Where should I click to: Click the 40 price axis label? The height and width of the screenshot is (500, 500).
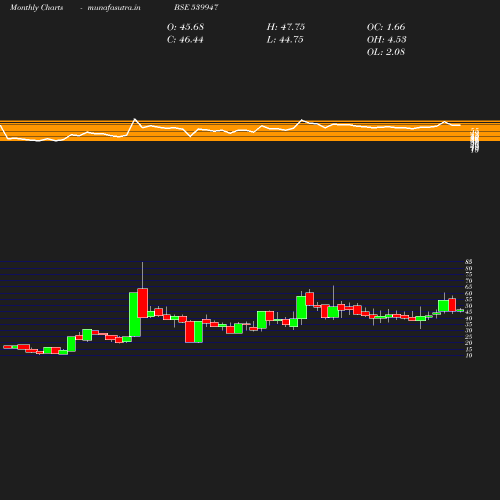(469, 318)
